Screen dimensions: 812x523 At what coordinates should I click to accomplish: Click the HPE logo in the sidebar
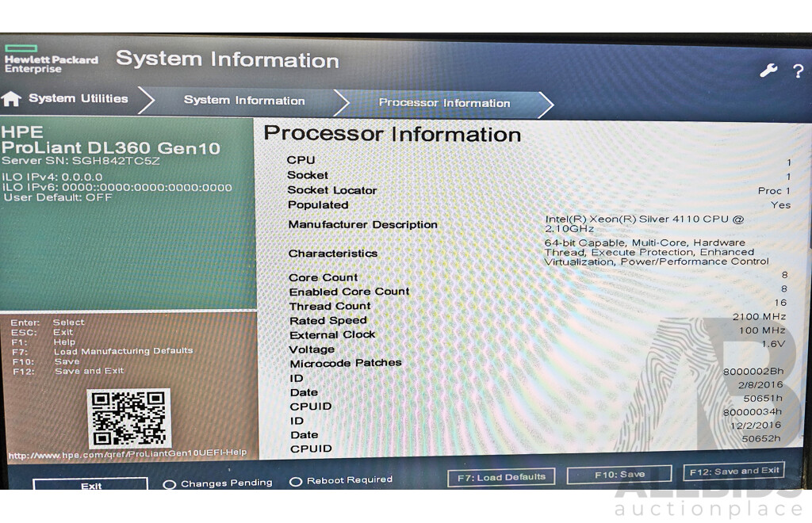[x=21, y=132]
